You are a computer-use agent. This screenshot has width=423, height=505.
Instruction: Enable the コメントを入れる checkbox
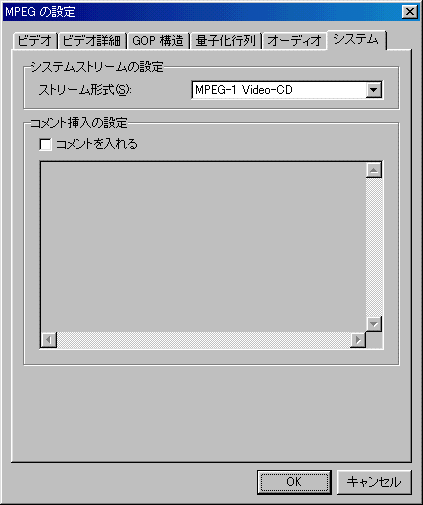click(x=45, y=144)
